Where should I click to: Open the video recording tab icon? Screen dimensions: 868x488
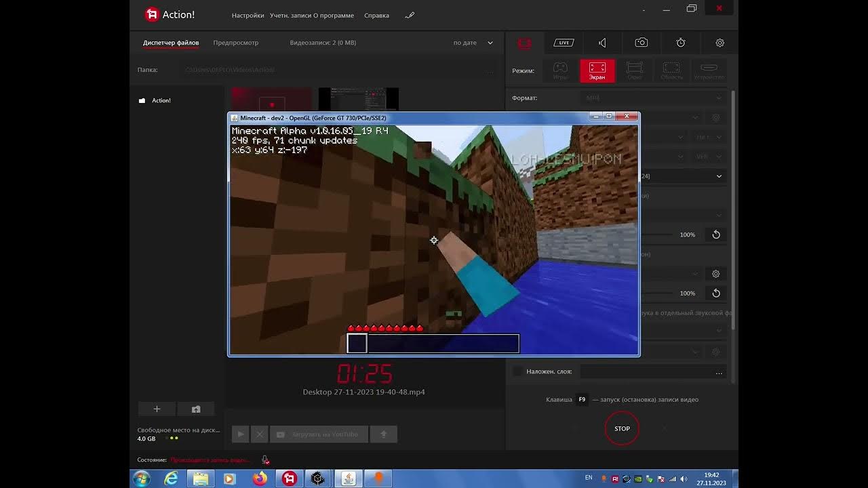click(524, 43)
